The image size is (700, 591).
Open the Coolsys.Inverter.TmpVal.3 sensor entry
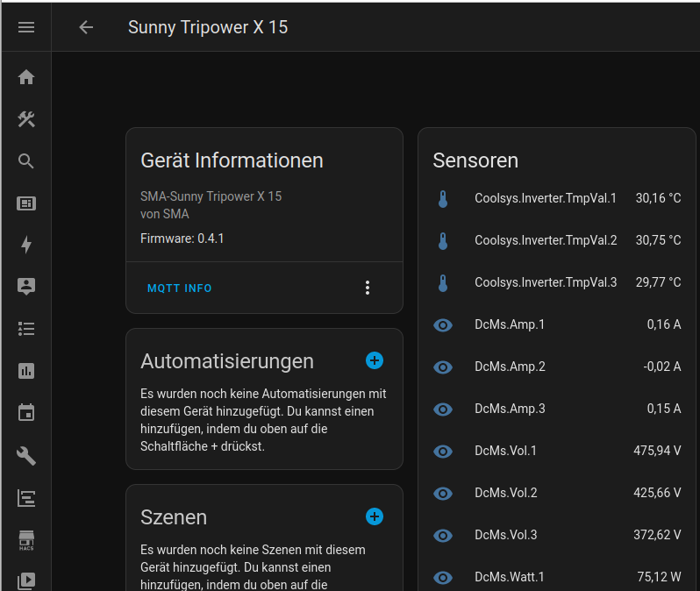point(557,282)
